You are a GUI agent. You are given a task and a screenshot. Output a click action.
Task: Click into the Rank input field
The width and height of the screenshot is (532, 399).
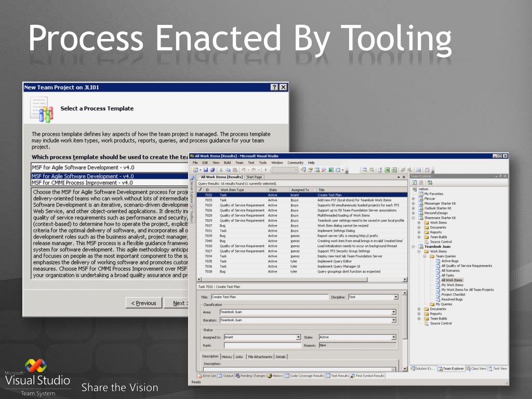point(262,345)
